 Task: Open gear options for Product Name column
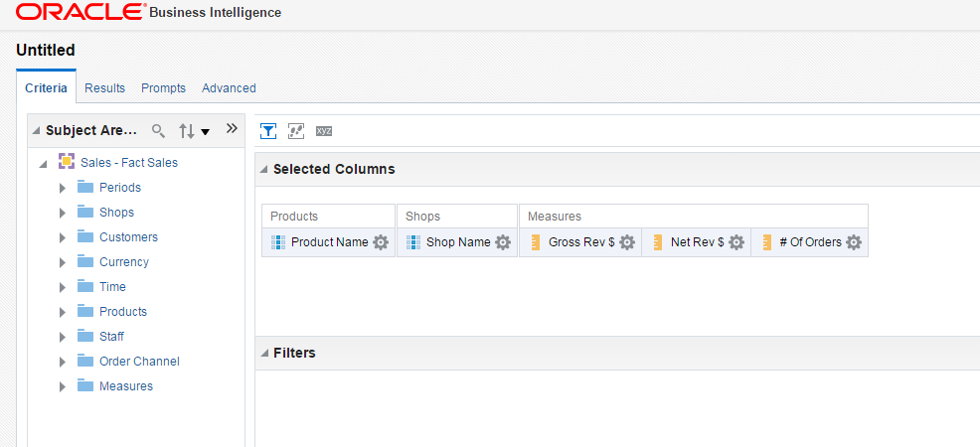(x=381, y=242)
